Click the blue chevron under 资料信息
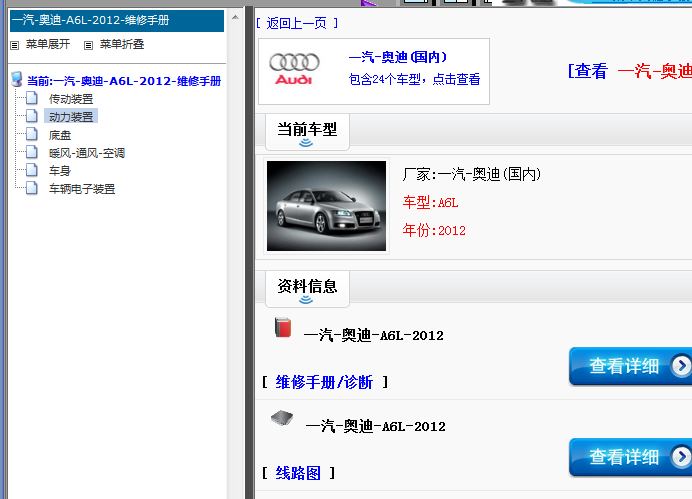 click(306, 300)
